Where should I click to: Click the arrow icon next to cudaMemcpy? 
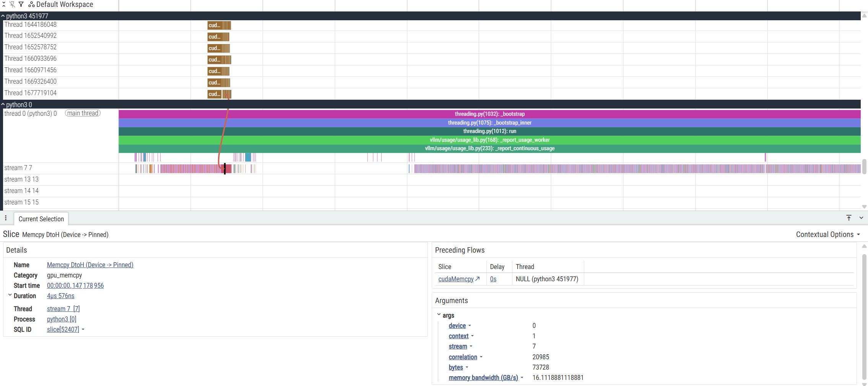478,279
